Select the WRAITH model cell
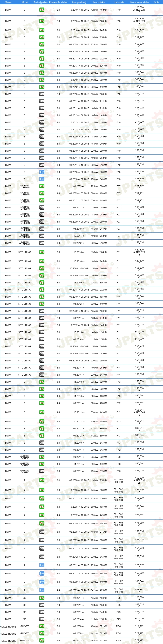Image resolution: width=163 pixels, height=644 pixels. click(x=25, y=640)
